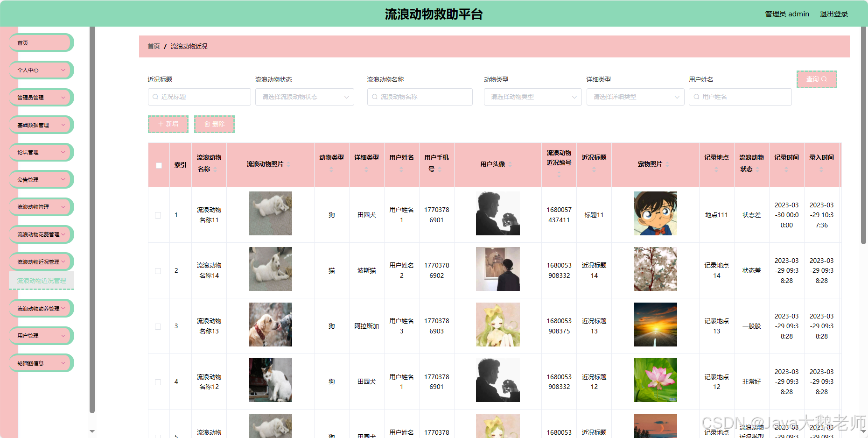
Task: Open sunset road pet photo in row 3
Action: (655, 325)
